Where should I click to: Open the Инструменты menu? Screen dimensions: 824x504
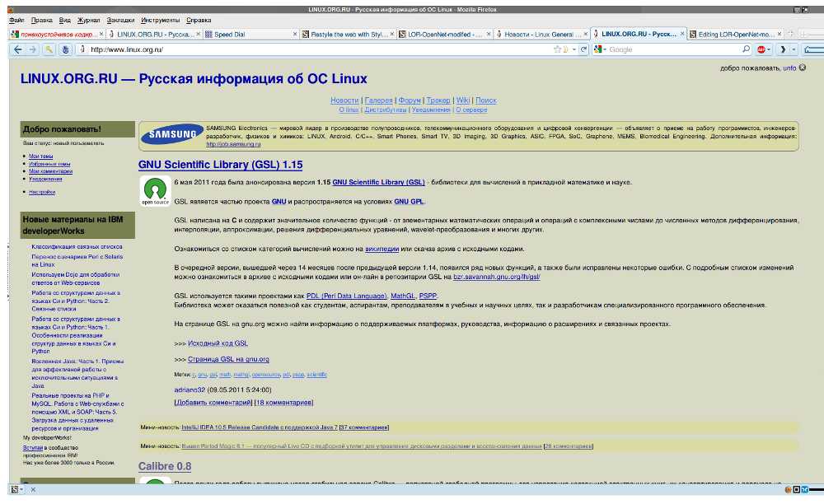tap(161, 20)
